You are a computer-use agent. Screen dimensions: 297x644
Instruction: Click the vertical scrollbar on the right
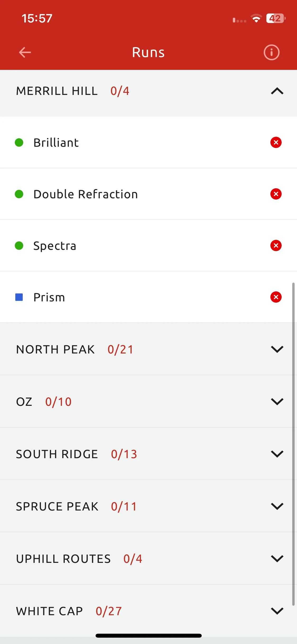click(293, 444)
